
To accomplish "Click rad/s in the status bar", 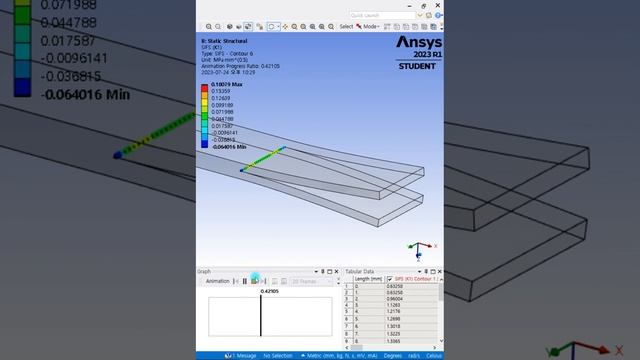I will tap(414, 356).
